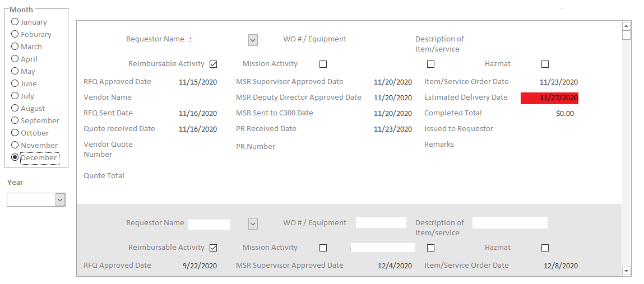Click the scroll up arrow
The image size is (644, 284).
626,26
